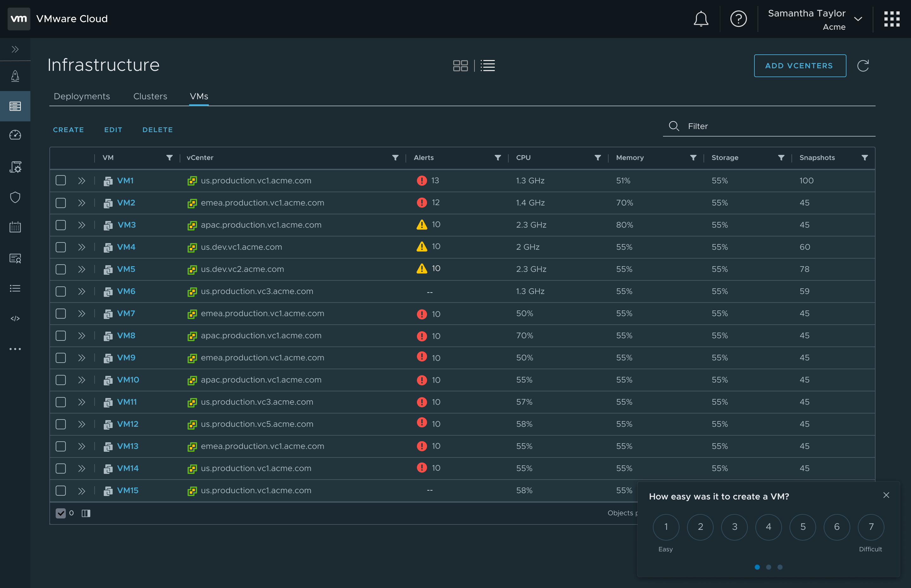Click the ADD VCENTERS button
The image size is (911, 588).
pyautogui.click(x=800, y=66)
